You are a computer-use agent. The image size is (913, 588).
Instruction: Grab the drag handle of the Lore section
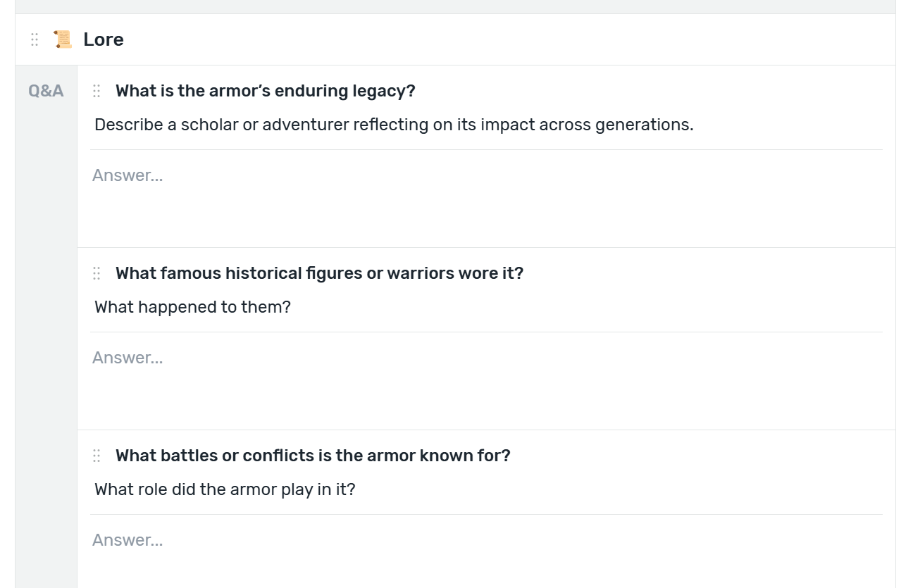pos(35,39)
